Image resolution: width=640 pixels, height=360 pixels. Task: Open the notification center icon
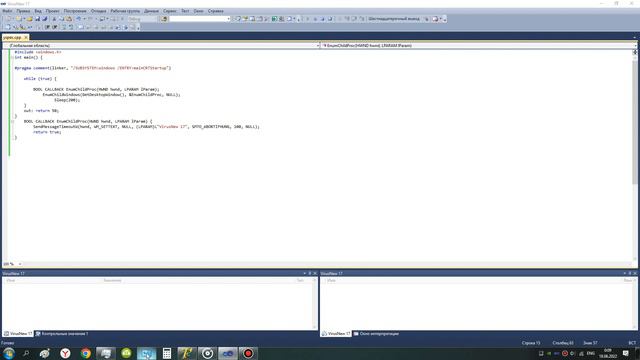[x=626, y=353]
